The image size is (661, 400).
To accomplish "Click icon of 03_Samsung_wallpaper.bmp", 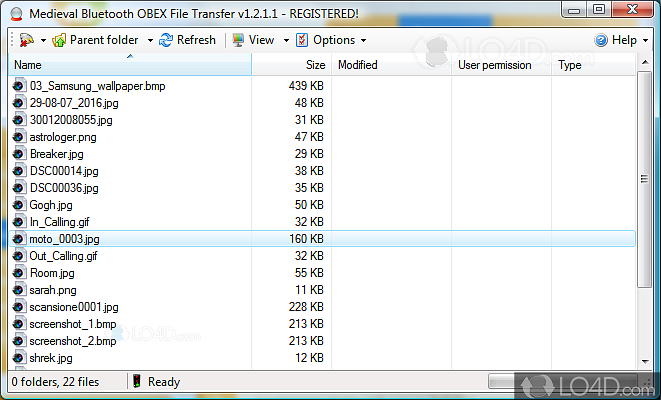I will pos(19,86).
